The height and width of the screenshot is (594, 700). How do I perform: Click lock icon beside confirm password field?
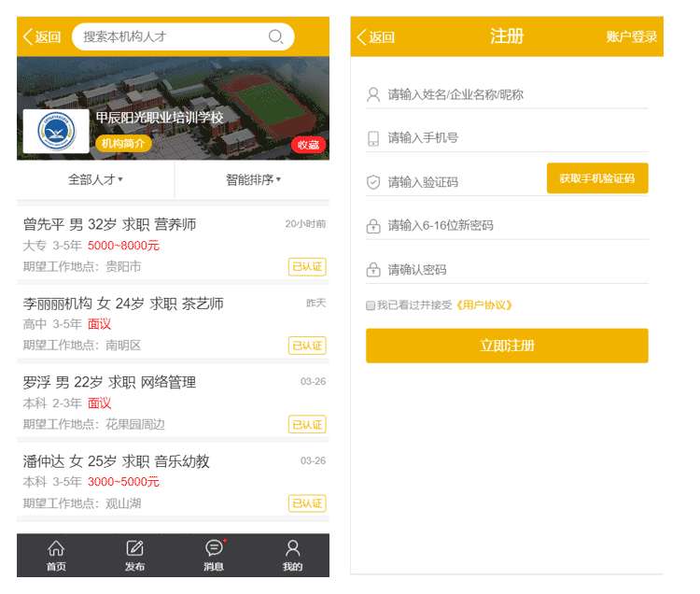point(373,269)
